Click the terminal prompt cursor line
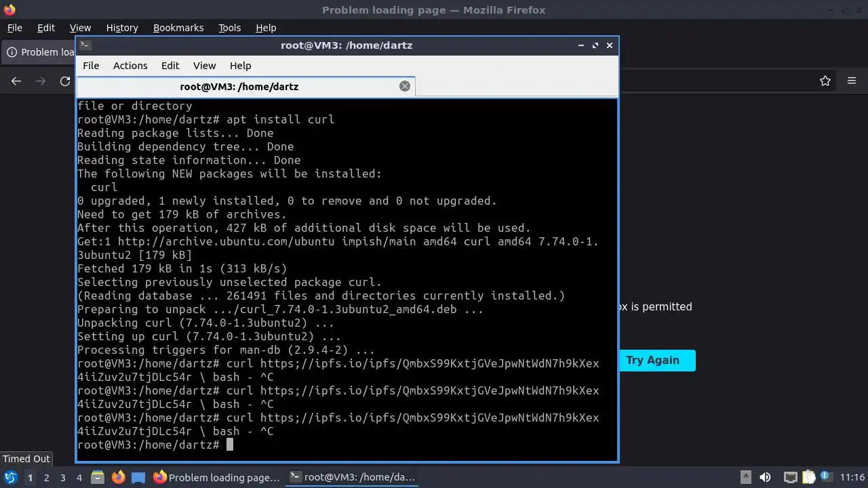Screen dimensions: 868x488 [x=155, y=445]
